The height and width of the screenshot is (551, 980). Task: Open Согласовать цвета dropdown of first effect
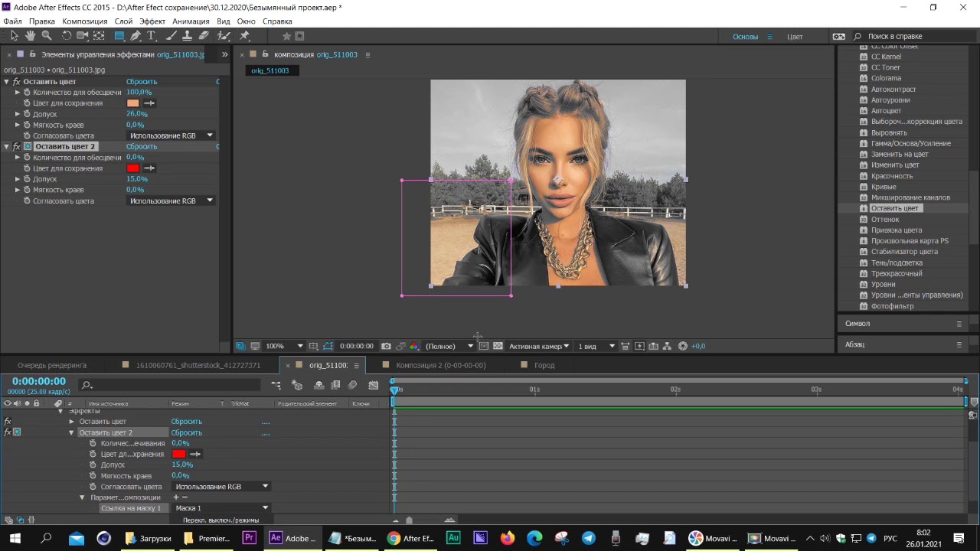[171, 135]
